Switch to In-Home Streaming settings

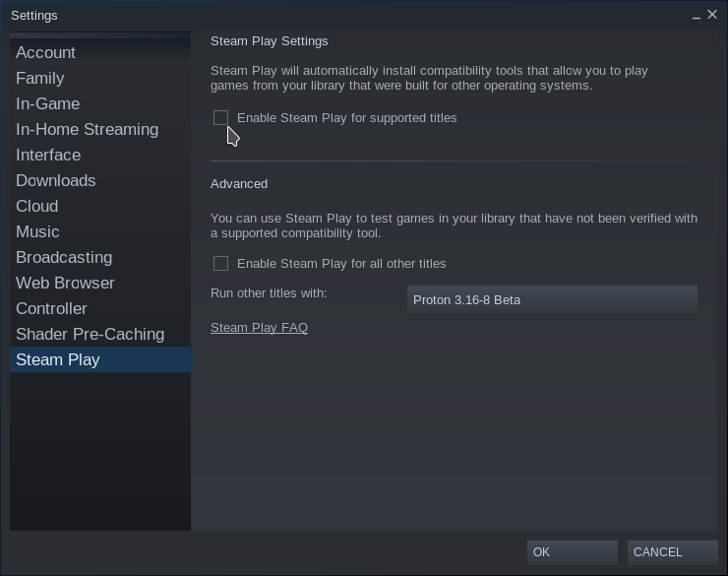pyautogui.click(x=100, y=129)
